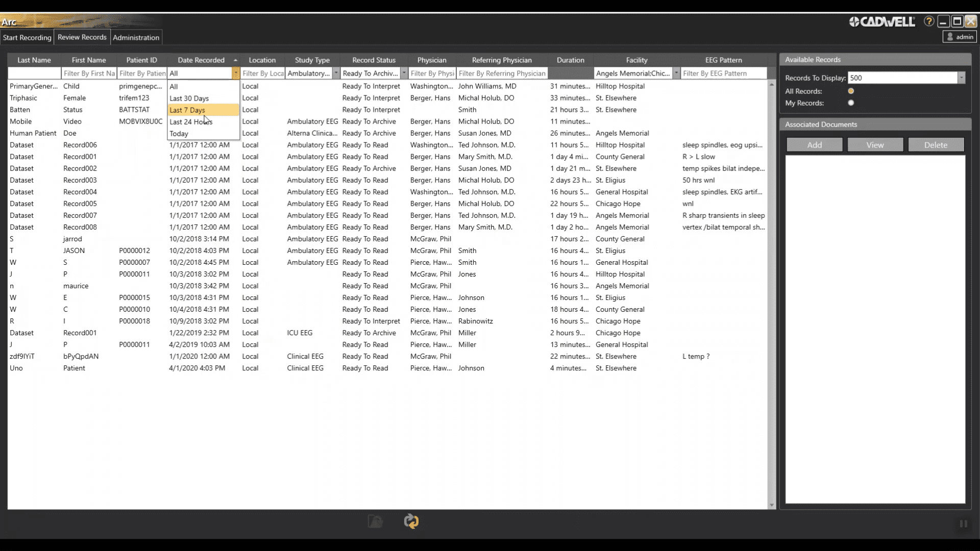This screenshot has width=980, height=551.
Task: Click the Filter By EEG Pattern field
Action: (723, 73)
